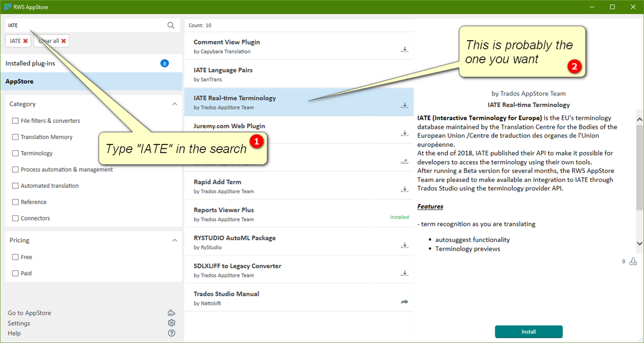Collapse the Pricing section
Image resolution: width=644 pixels, height=343 pixels.
174,240
